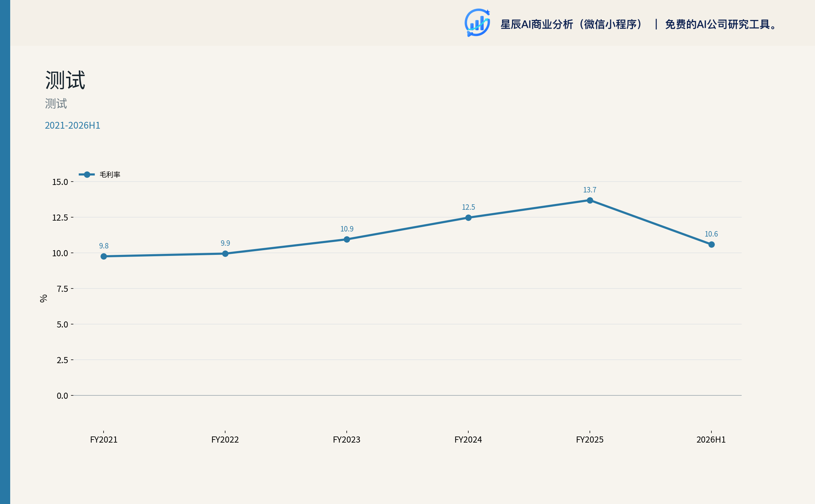Screen dimensions: 815x504
Task: Click the % y-axis unit label
Action: pos(43,298)
